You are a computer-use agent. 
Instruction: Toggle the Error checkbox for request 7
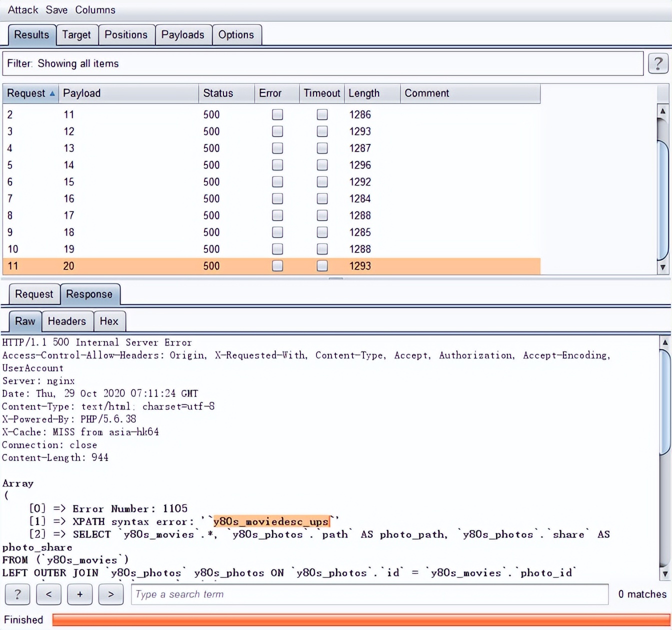[x=277, y=198]
